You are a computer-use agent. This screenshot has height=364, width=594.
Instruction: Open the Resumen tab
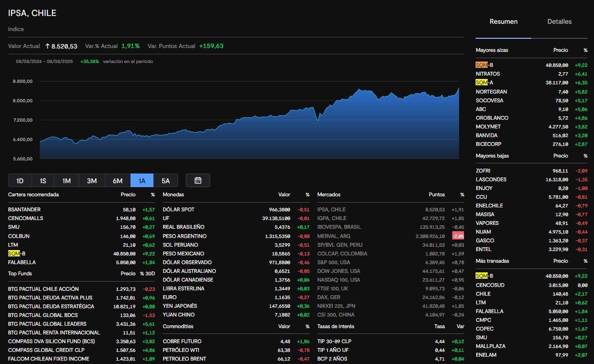coord(503,21)
